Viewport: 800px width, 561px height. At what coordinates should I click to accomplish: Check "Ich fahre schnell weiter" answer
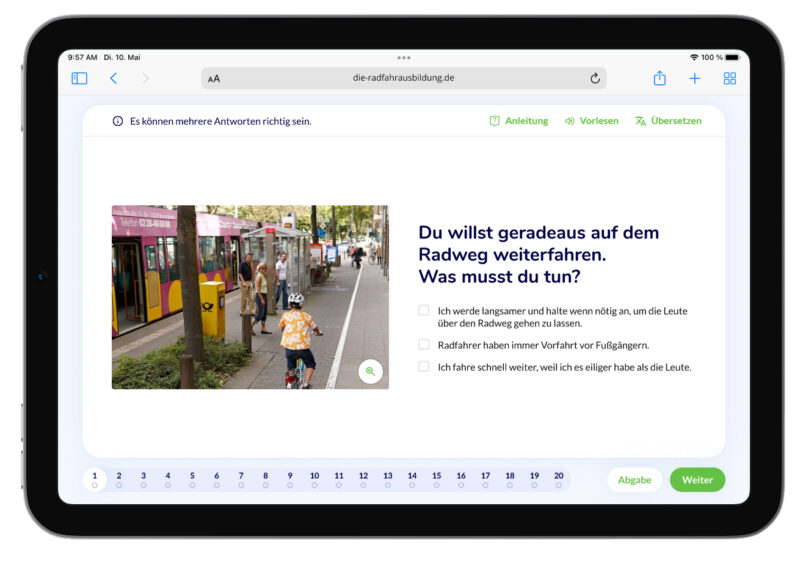point(423,366)
